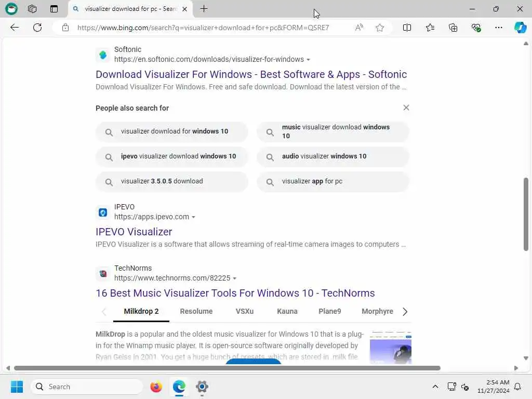Open the Workspaces icon in title bar
This screenshot has width=532, height=399.
tap(32, 9)
